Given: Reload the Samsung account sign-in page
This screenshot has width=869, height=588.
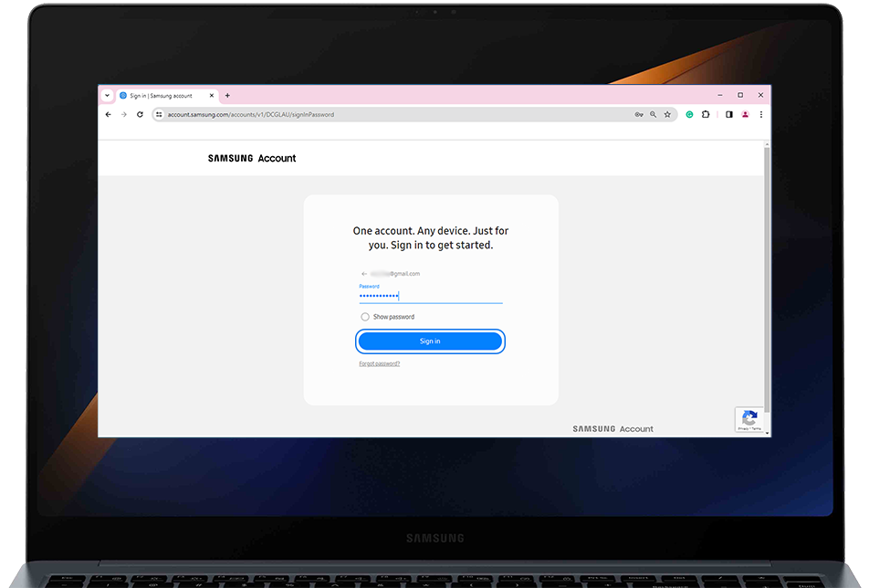Looking at the screenshot, I should click(140, 116).
